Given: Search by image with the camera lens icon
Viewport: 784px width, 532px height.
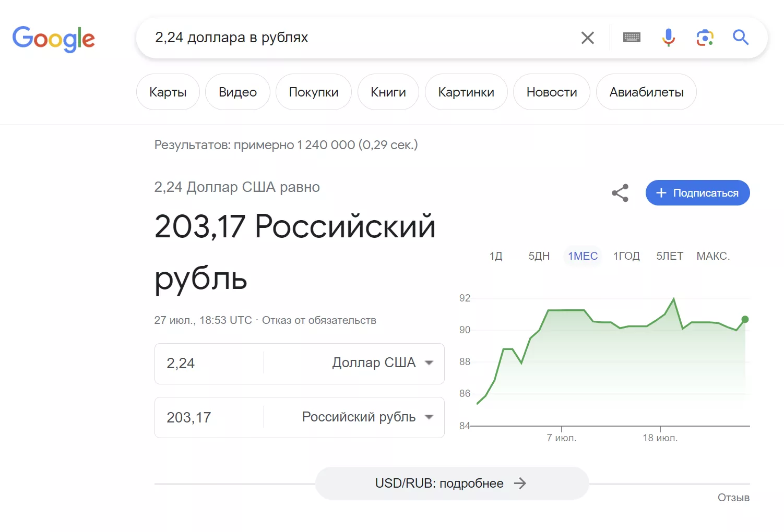Looking at the screenshot, I should (x=705, y=38).
